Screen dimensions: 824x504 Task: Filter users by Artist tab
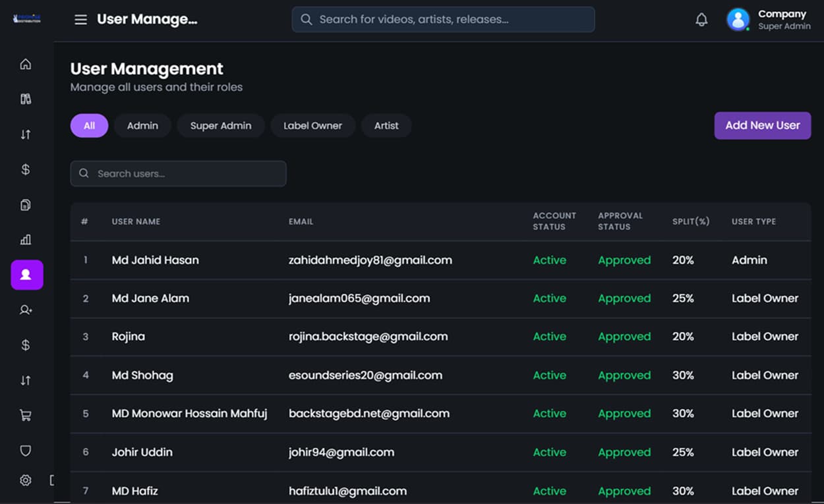pyautogui.click(x=386, y=126)
